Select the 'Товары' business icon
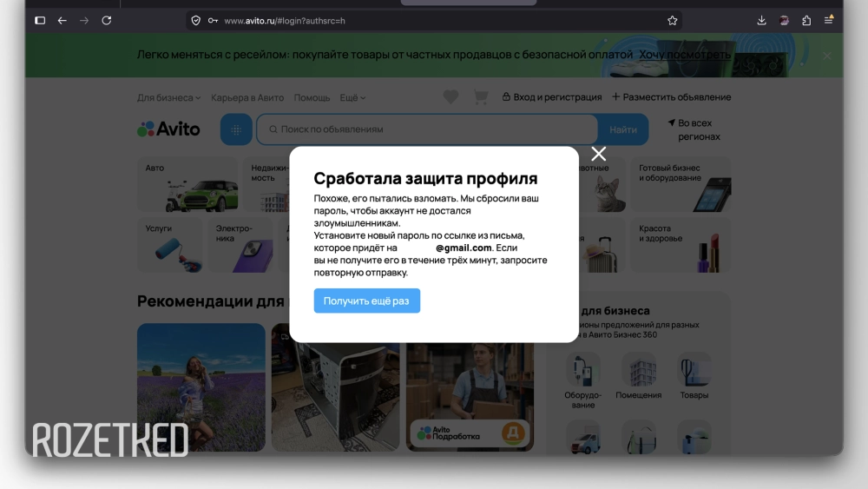The height and width of the screenshot is (489, 868). 694,376
